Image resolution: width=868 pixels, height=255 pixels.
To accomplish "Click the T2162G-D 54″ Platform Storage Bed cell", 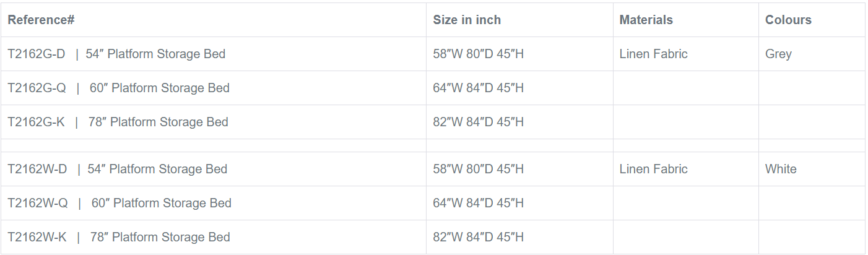I will pos(116,54).
